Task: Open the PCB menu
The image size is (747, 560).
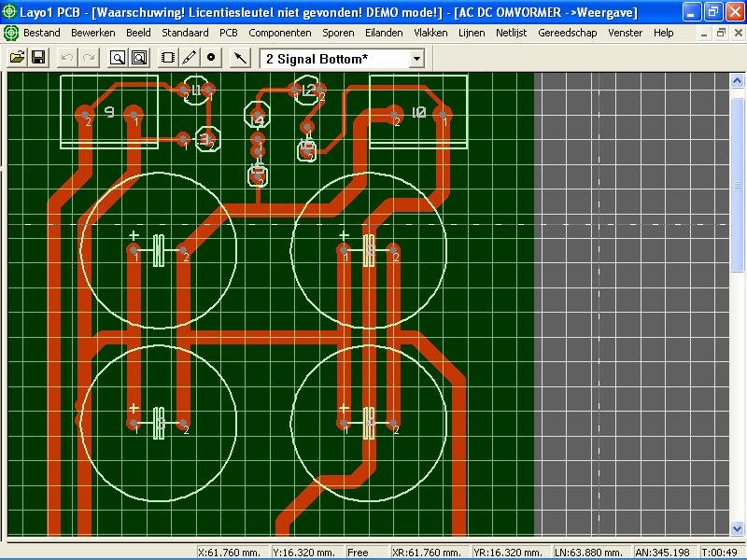Action: point(228,33)
